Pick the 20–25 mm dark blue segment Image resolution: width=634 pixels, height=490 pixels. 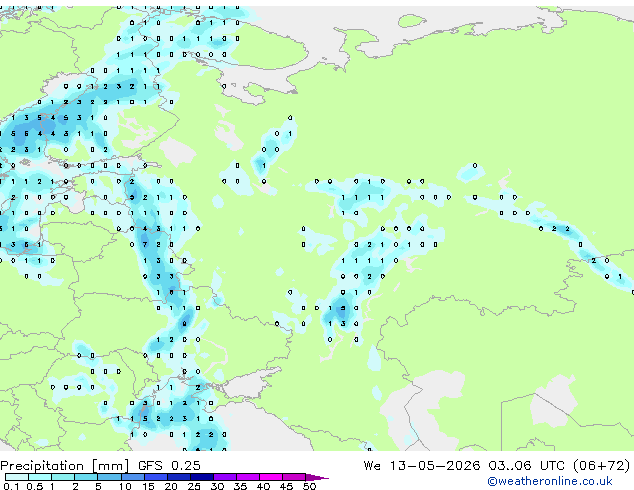pos(178,477)
